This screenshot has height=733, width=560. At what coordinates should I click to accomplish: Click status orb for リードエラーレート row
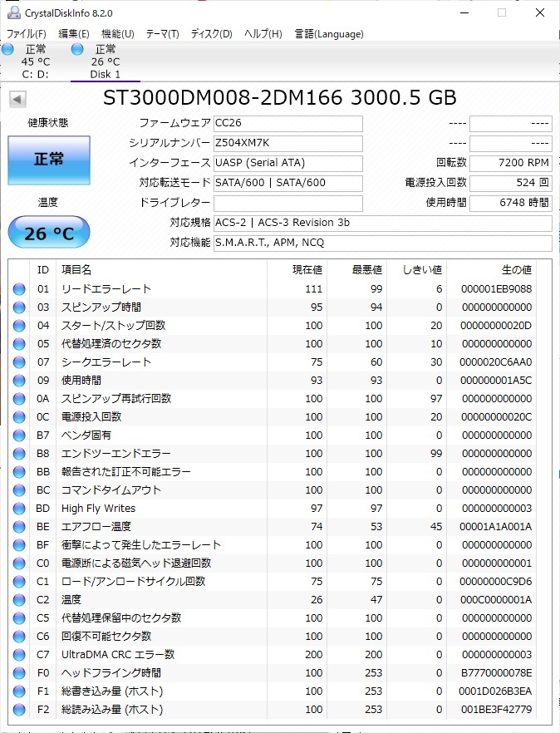pos(19,289)
